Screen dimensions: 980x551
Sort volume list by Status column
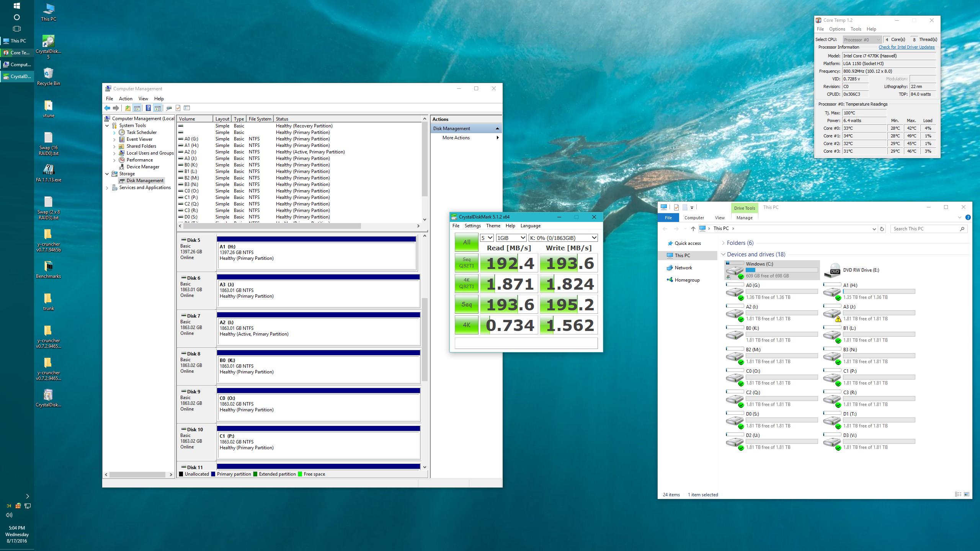[x=348, y=119]
